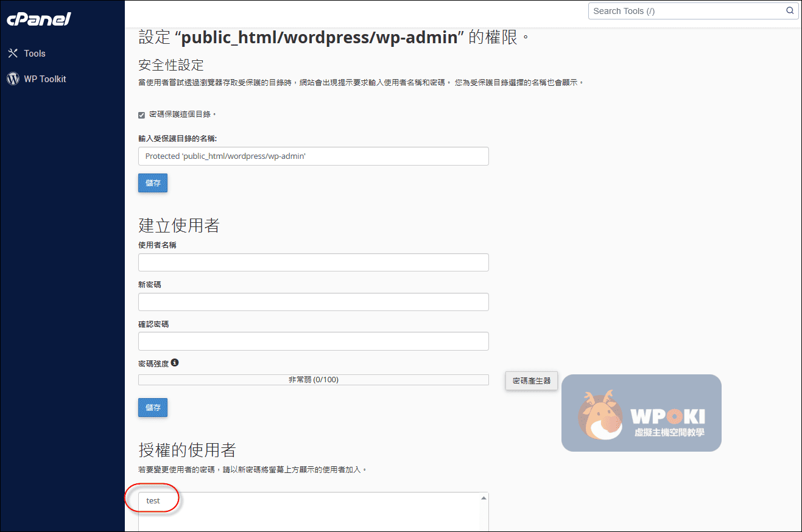Screen dimensions: 802x532
Task: Select the 確認密碼 input field
Action: [313, 341]
